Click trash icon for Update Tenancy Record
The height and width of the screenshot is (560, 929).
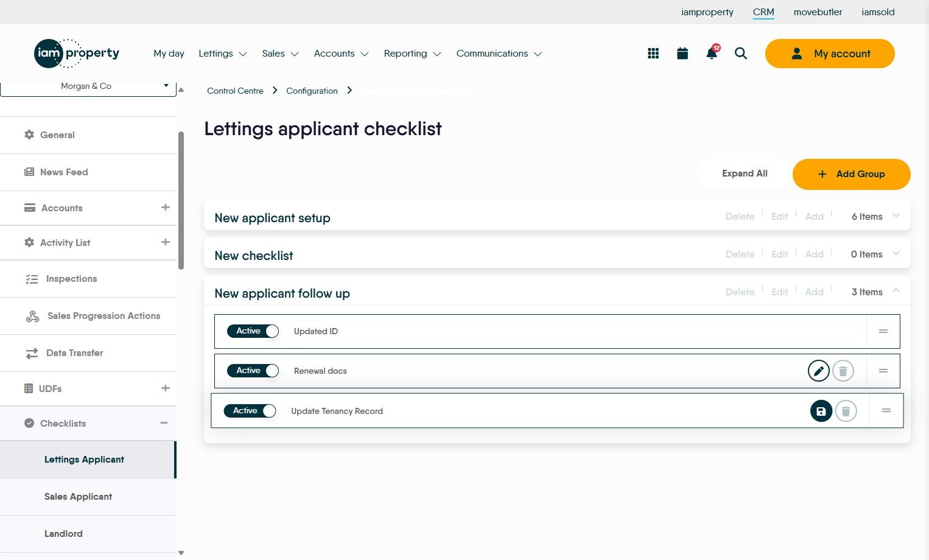[x=846, y=411]
